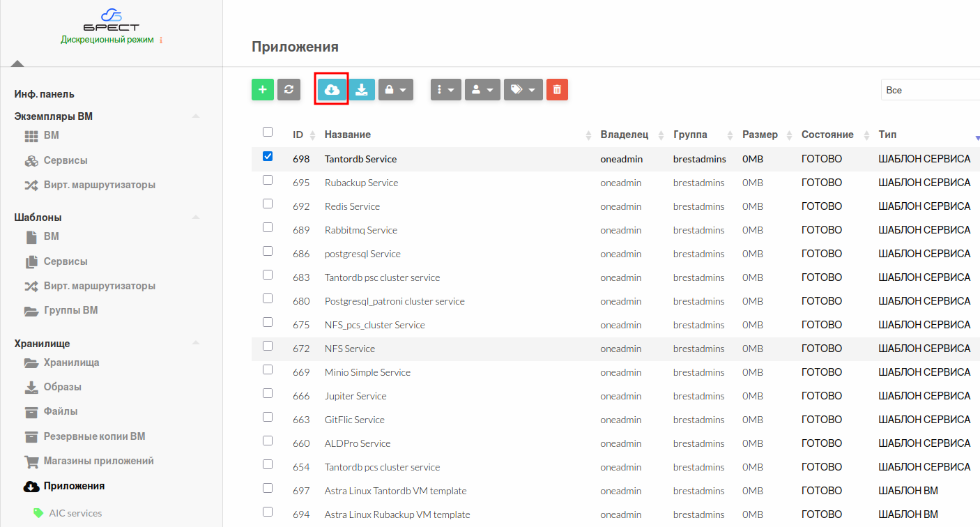Click the download to disk icon
This screenshot has height=527, width=980.
362,89
